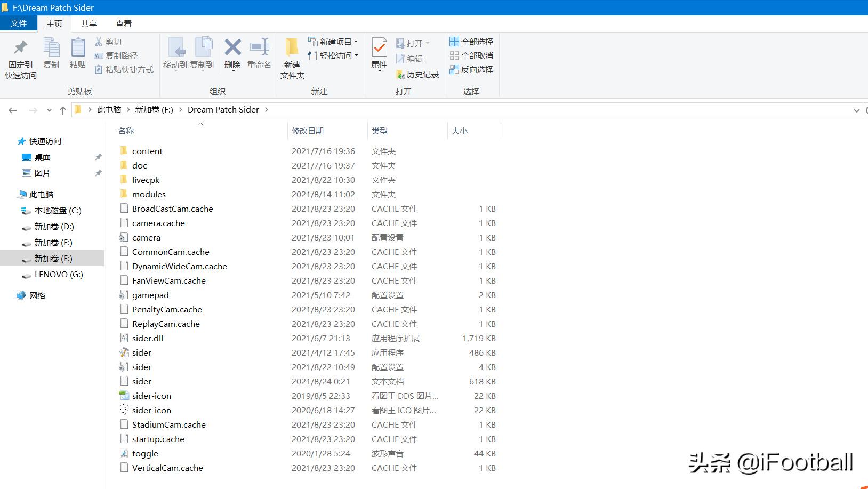This screenshot has height=489, width=868.
Task: Click the Rename (重命名) ribbon icon
Action: [x=260, y=48]
